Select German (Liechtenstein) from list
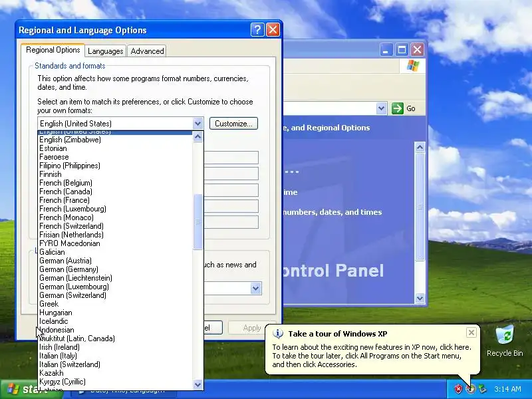The image size is (532, 399). click(115, 278)
